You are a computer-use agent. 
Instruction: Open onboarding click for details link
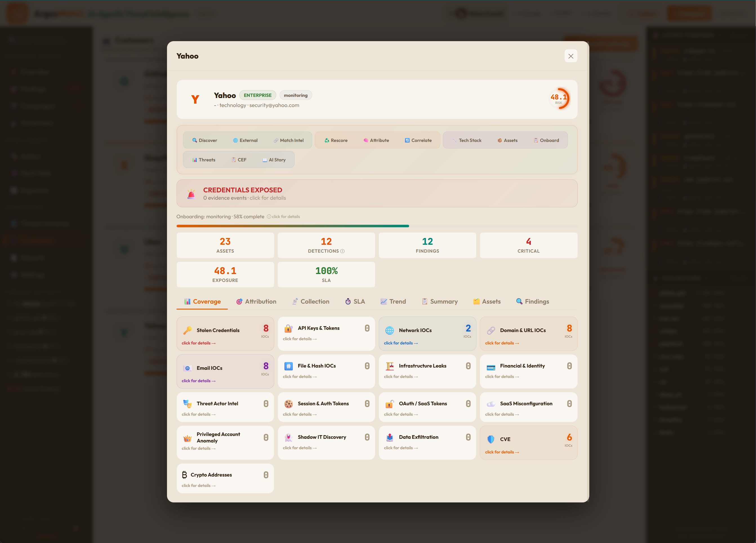point(283,217)
